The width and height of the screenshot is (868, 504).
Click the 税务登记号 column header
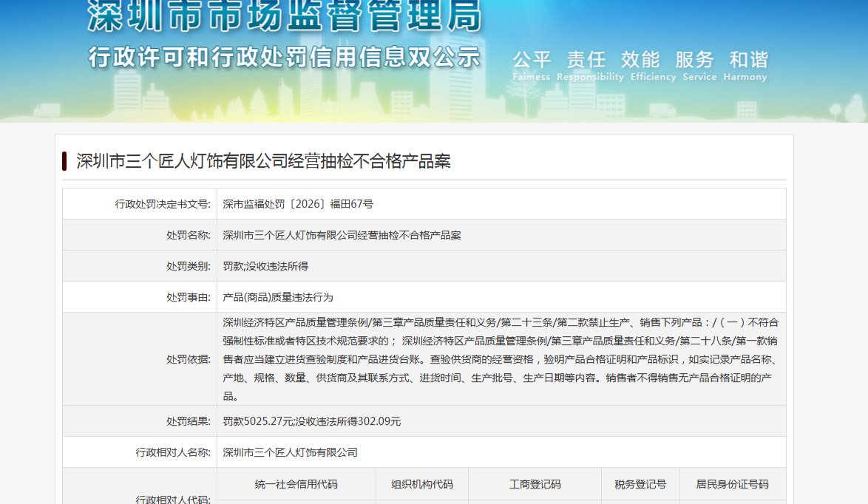640,484
